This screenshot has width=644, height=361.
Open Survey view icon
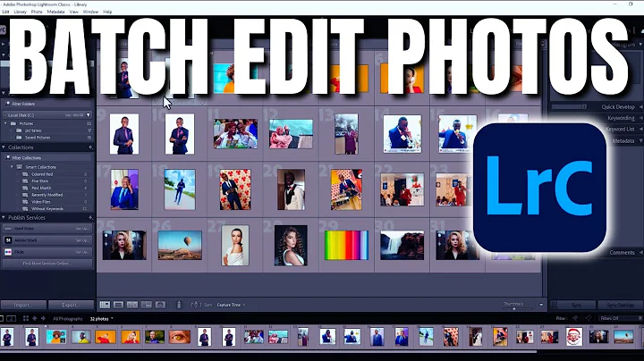click(x=146, y=305)
